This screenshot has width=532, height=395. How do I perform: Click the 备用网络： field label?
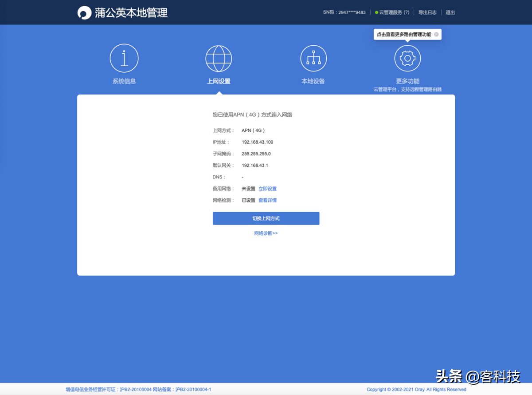point(223,189)
